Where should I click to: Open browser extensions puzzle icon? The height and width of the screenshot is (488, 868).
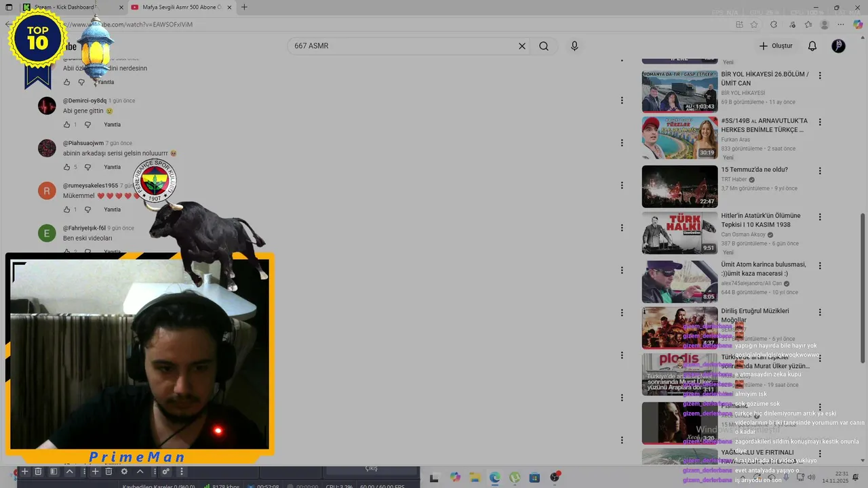click(774, 24)
